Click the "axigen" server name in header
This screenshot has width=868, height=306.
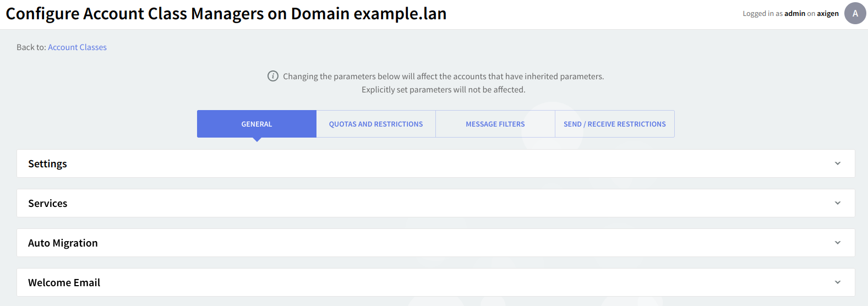pos(827,14)
